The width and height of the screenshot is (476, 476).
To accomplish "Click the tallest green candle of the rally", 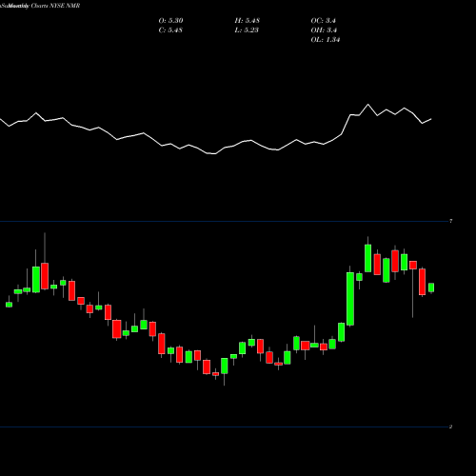I will coord(350,299).
